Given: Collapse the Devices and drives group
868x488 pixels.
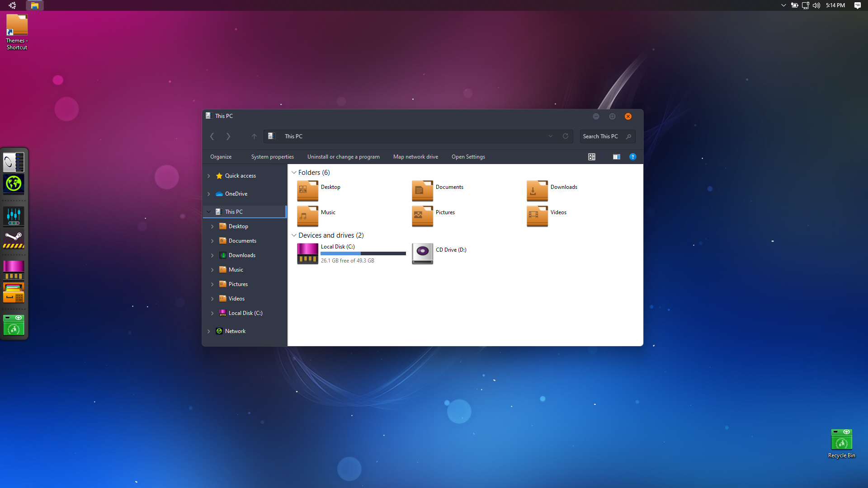Looking at the screenshot, I should pyautogui.click(x=294, y=235).
